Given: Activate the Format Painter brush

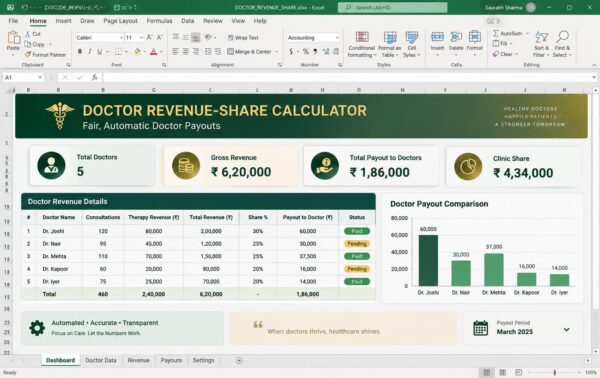Looking at the screenshot, I should pyautogui.click(x=28, y=54).
